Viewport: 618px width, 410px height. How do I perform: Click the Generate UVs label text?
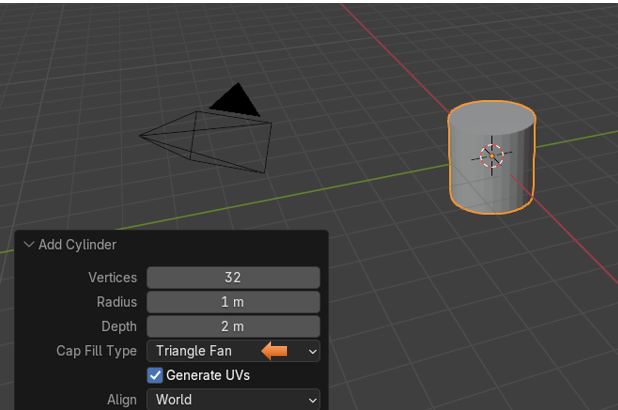coord(208,375)
